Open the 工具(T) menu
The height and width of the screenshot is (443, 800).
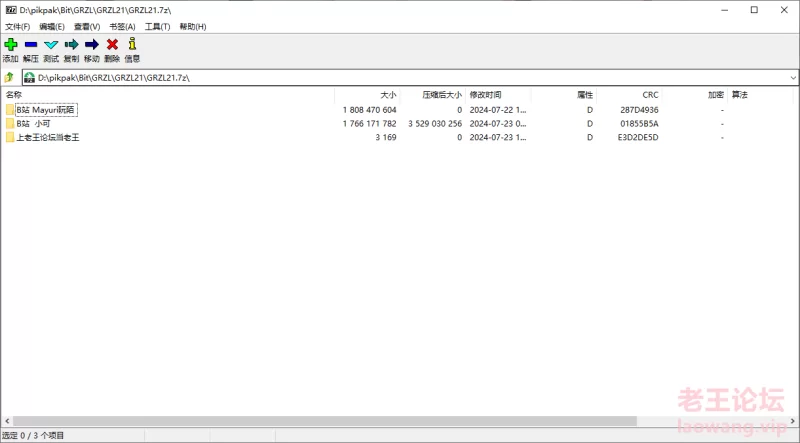tap(157, 27)
